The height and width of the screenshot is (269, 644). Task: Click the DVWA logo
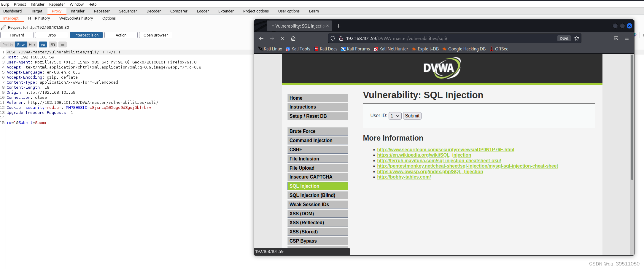(442, 68)
